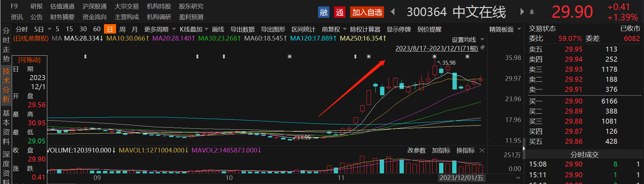Viewport: 644px width, 184px height.
Task: Open the 前复权 adjustment dropdown
Action: coord(334,29)
